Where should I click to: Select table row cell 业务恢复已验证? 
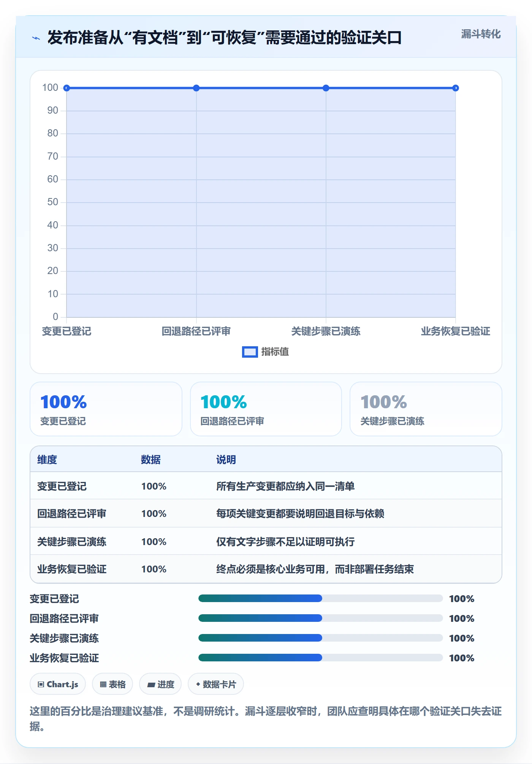tap(72, 569)
